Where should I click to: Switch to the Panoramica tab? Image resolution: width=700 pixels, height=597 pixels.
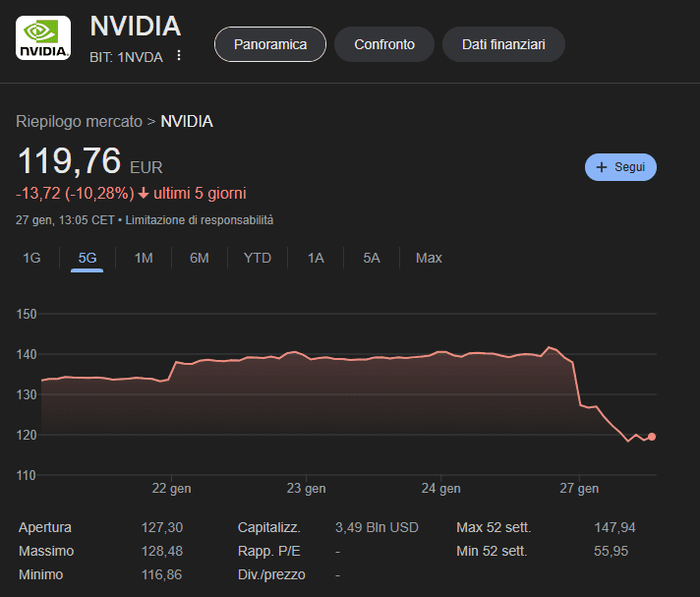[x=270, y=44]
